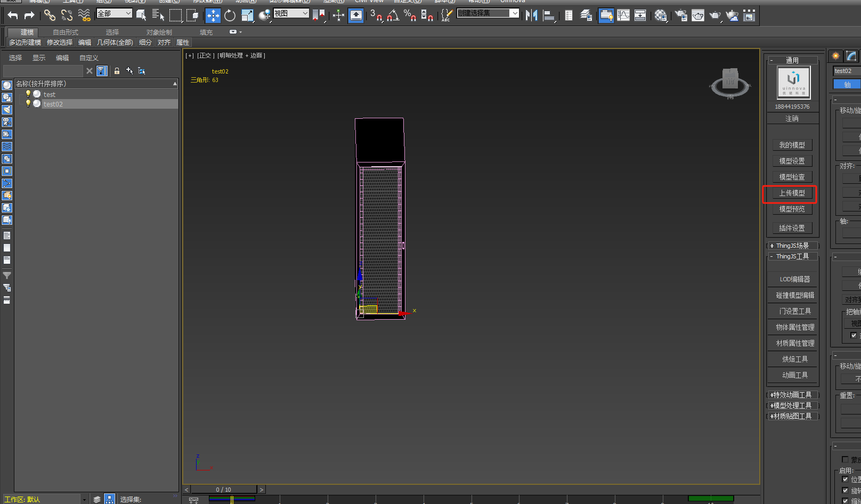Toggle the Window/Crossing selection icon
861x504 pixels.
pos(192,15)
